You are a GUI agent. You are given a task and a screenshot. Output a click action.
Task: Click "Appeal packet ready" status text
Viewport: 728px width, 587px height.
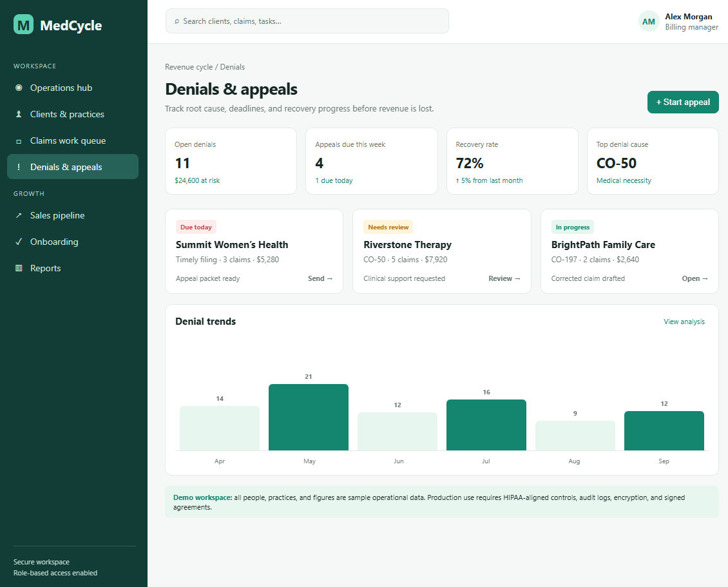(207, 278)
